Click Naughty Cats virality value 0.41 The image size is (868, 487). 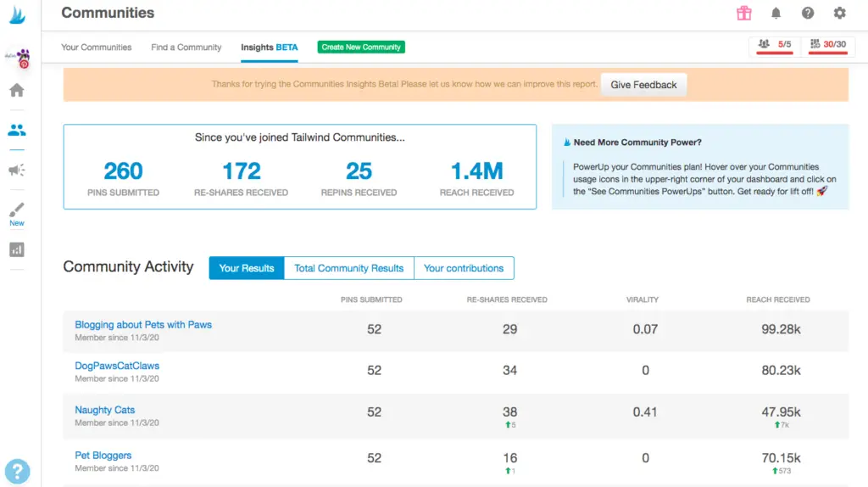[x=645, y=412]
